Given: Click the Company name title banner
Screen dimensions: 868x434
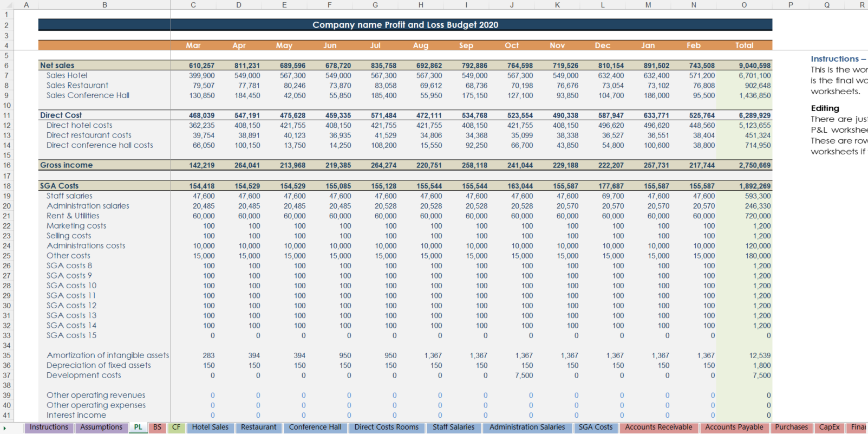Looking at the screenshot, I should coord(405,25).
